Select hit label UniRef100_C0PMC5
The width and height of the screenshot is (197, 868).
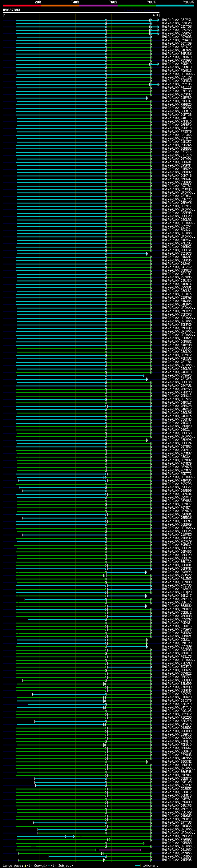point(176,81)
